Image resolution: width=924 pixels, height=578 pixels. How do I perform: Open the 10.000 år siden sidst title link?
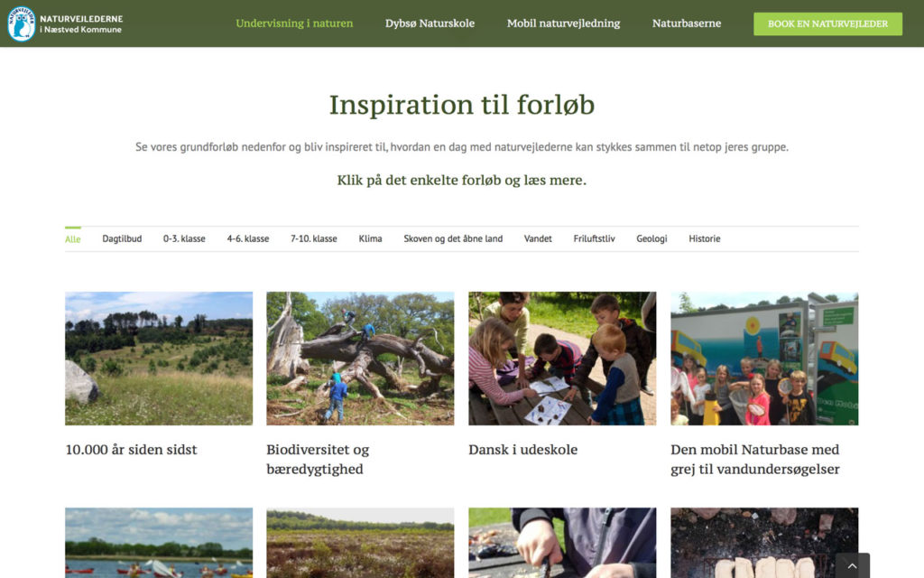coord(131,450)
